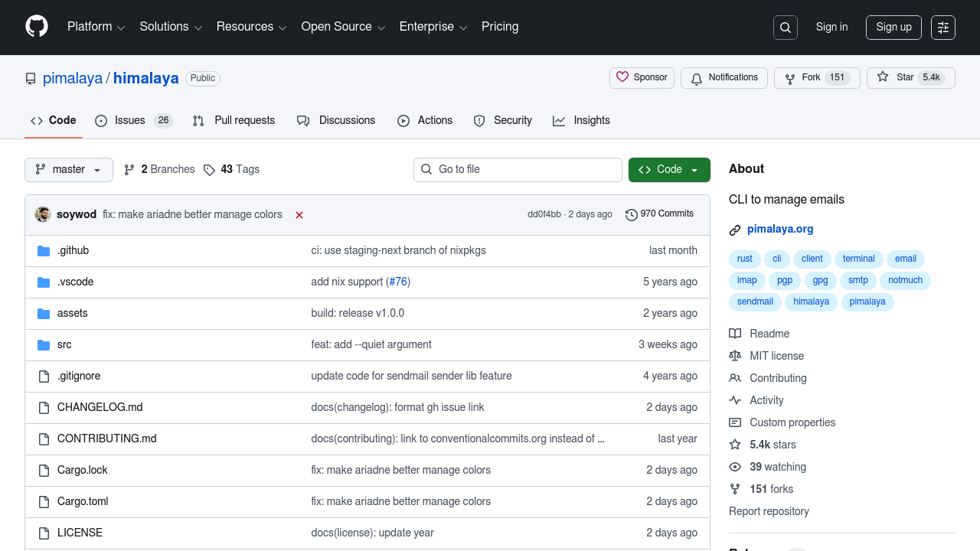This screenshot has height=551, width=980.
Task: Expand the master branch dropdown
Action: coord(69,170)
